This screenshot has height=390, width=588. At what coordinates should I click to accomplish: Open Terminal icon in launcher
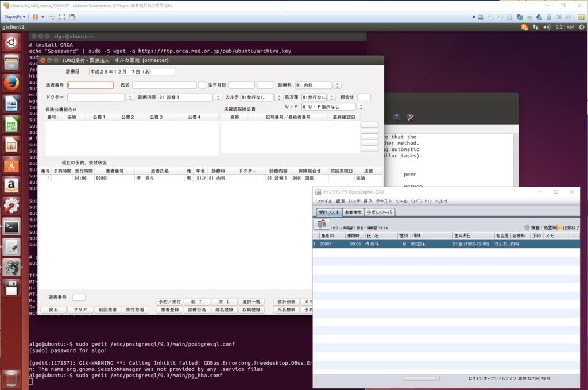coord(11,226)
